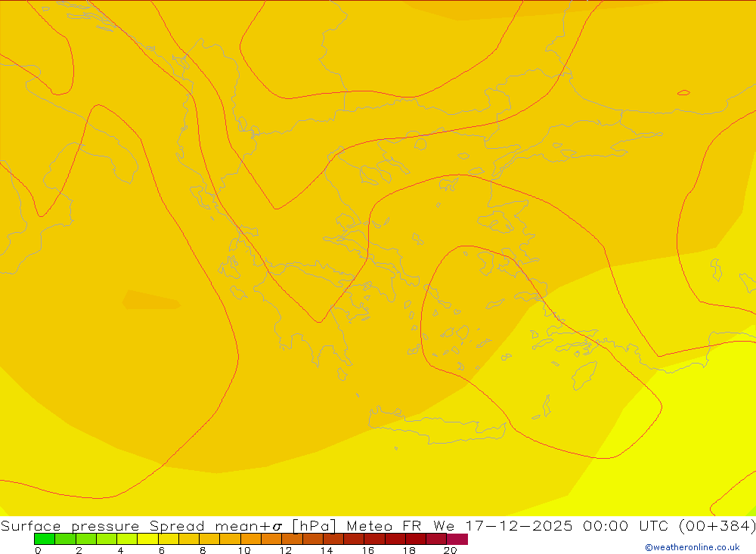Click the bright green 0–1 hPa legend swatch
Viewport: 756px width, 554px height.
tap(45, 539)
